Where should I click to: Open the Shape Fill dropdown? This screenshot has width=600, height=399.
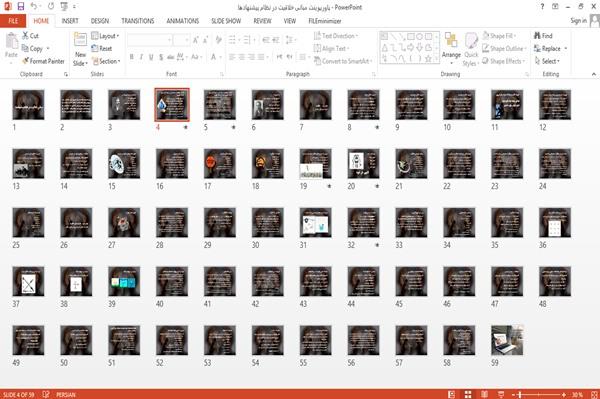pyautogui.click(x=499, y=36)
